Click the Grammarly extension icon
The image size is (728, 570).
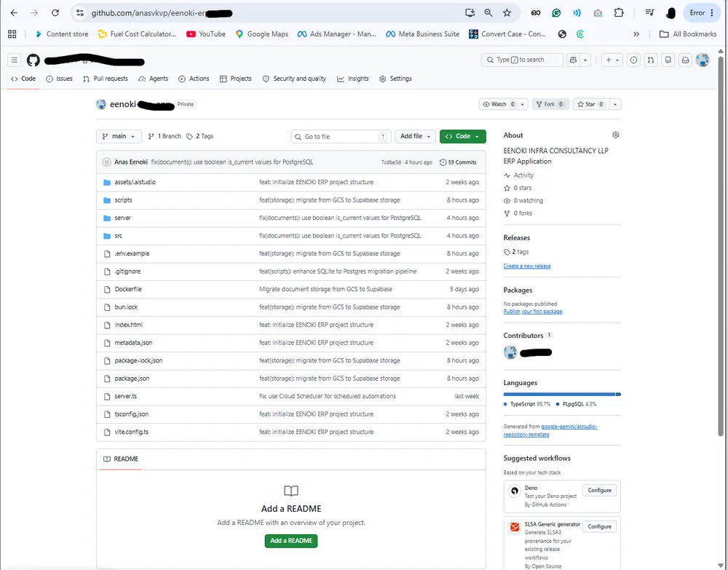[x=556, y=13]
